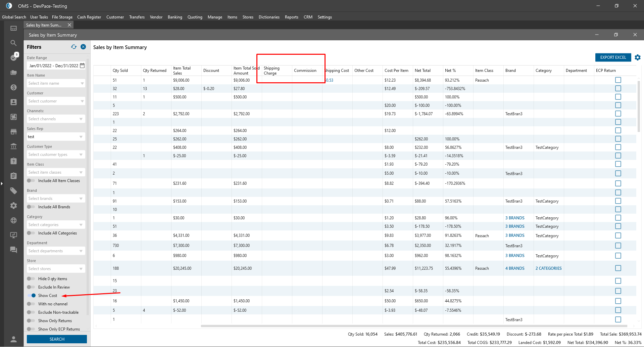This screenshot has height=347, width=644.
Task: Click the OMS application logo icon
Action: click(9, 6)
